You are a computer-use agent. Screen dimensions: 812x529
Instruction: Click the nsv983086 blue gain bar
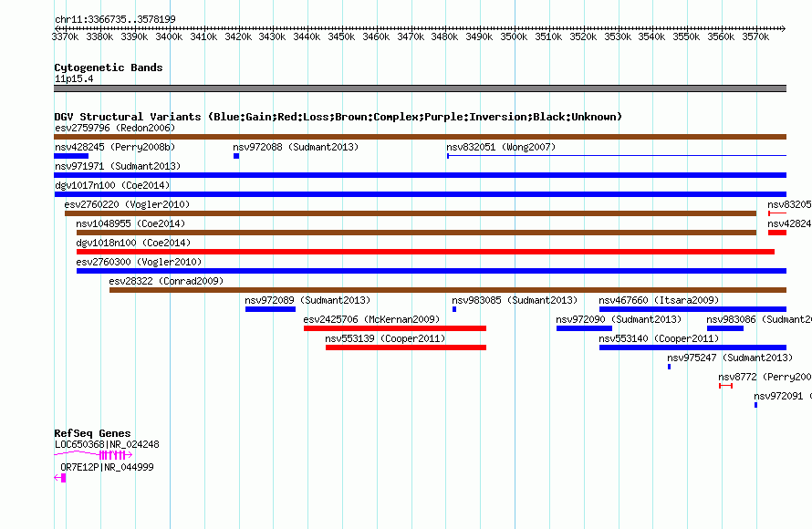pos(725,328)
